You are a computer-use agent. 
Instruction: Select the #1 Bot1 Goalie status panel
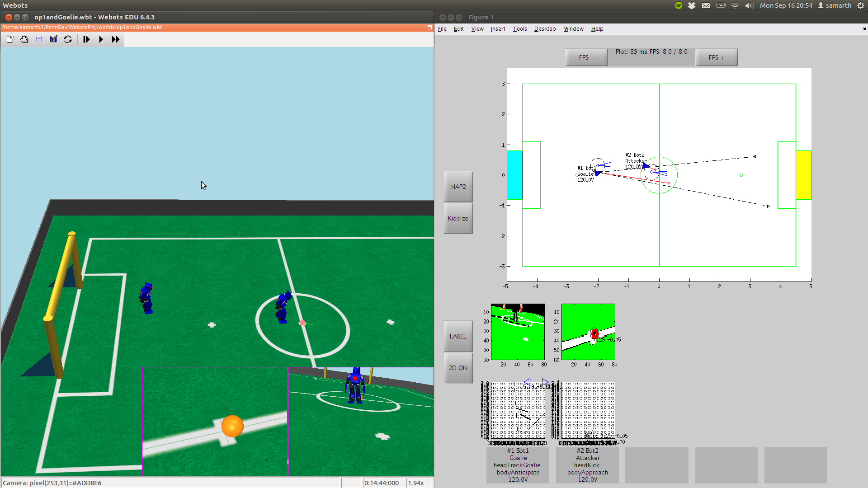coord(518,465)
